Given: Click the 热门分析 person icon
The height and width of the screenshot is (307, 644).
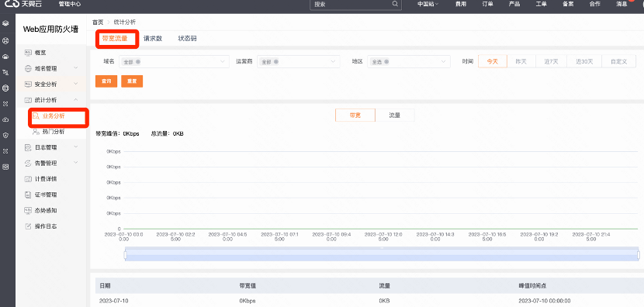Looking at the screenshot, I should tap(36, 132).
